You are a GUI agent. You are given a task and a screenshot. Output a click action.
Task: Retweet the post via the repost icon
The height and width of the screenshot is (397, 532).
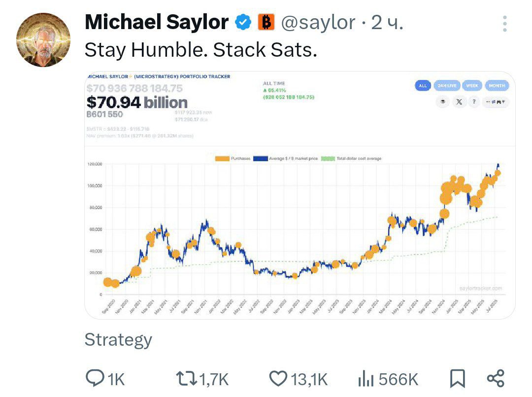tap(187, 379)
